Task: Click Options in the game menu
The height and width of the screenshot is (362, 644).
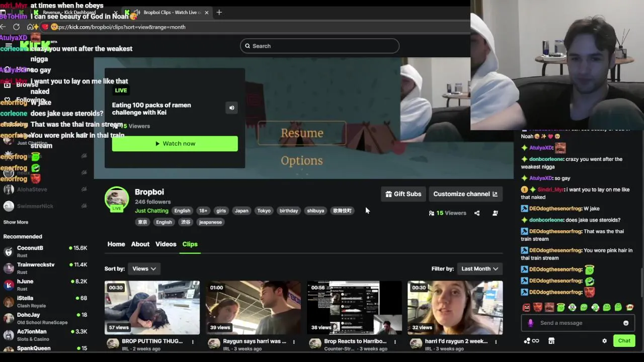Action: pos(302,160)
